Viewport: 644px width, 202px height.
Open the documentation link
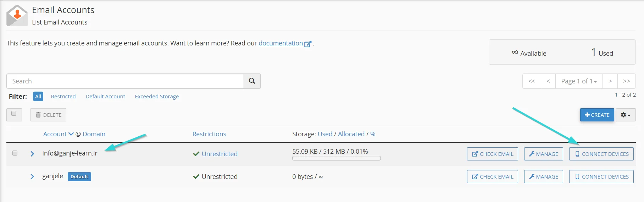point(281,43)
